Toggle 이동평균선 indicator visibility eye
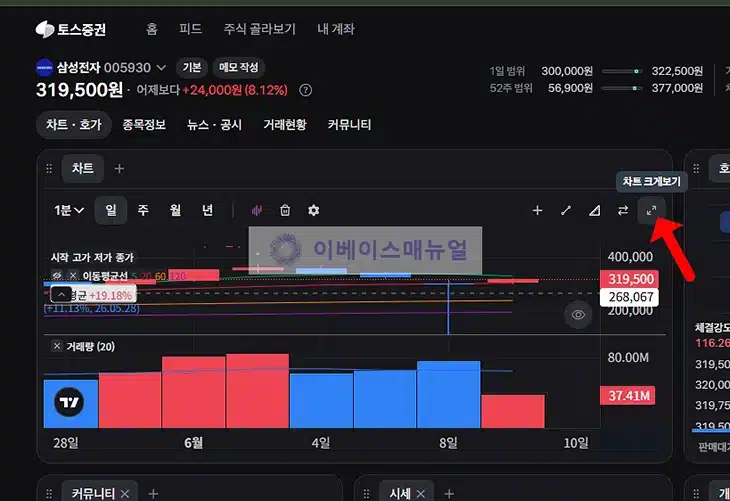 [57, 275]
